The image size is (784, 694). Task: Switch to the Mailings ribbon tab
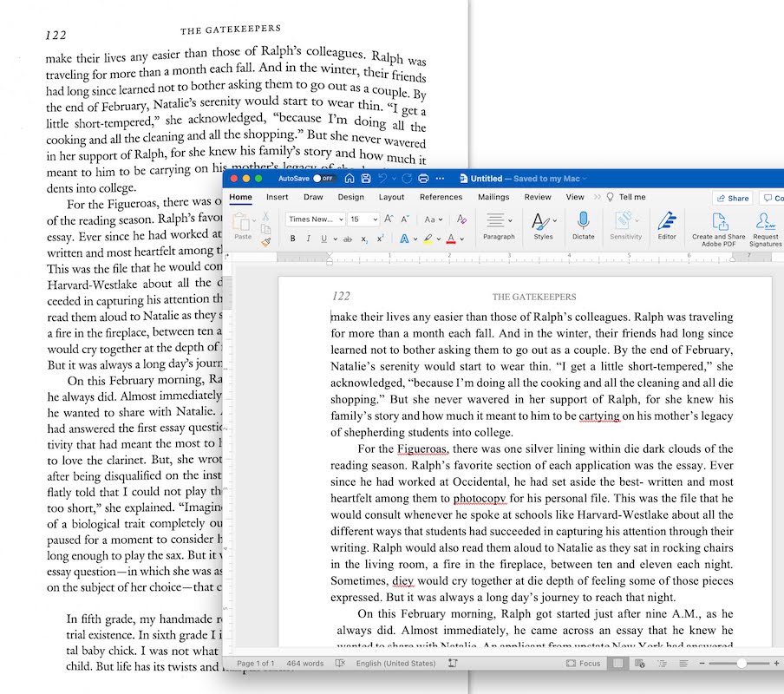tap(493, 197)
